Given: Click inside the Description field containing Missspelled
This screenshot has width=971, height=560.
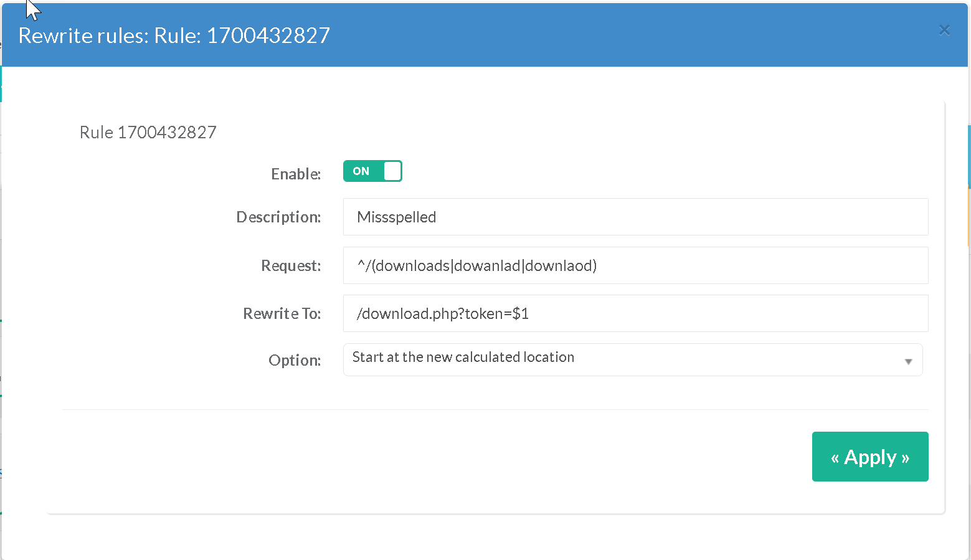Looking at the screenshot, I should (x=635, y=217).
